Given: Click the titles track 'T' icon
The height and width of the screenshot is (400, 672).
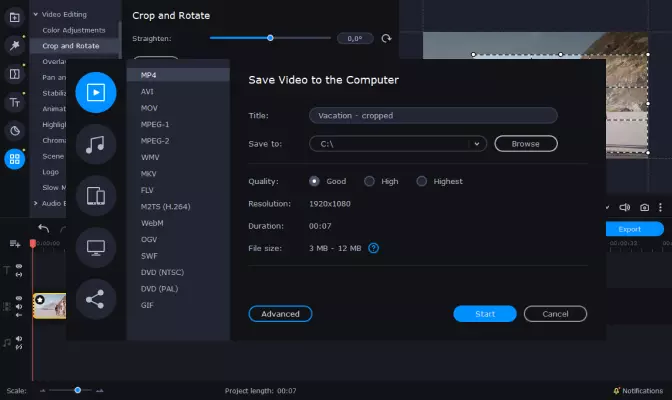Looking at the screenshot, I should click(7, 270).
